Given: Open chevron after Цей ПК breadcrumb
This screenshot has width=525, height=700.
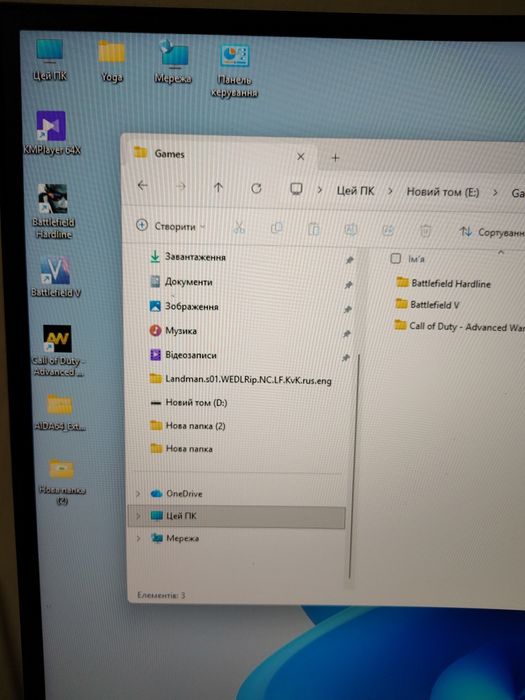Looking at the screenshot, I should click(390, 192).
